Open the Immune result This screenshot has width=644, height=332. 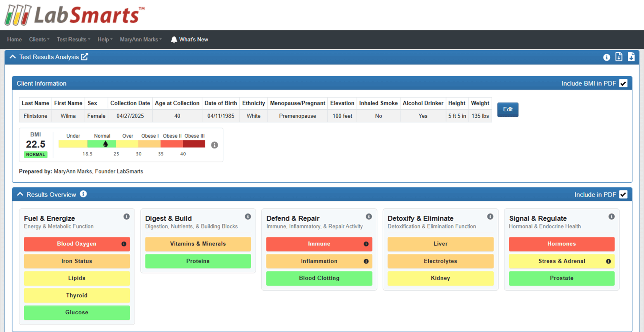point(319,244)
